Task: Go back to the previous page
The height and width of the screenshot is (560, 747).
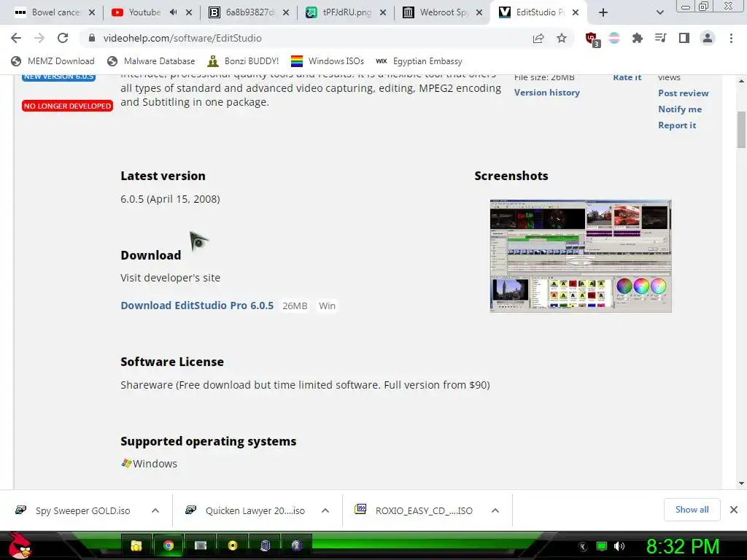Action: (x=16, y=38)
